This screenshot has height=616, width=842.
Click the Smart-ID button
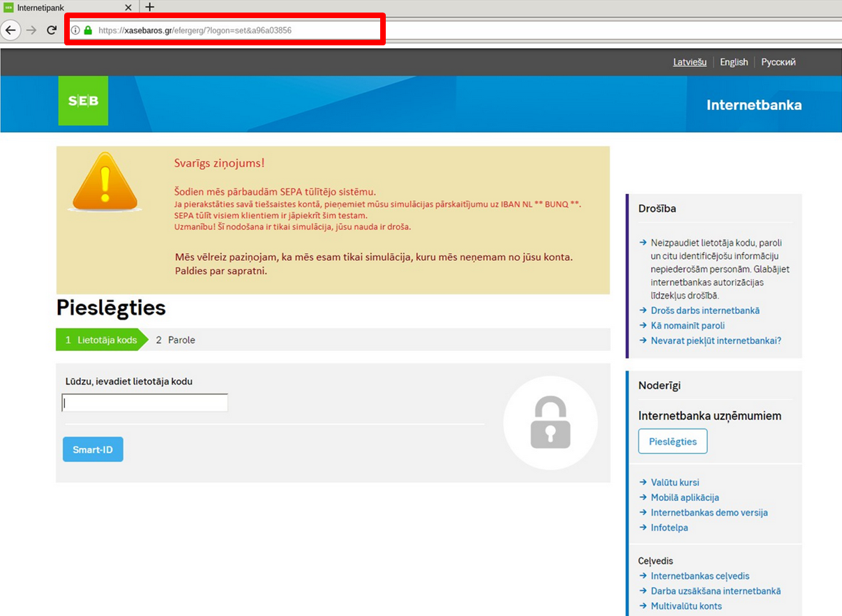[x=93, y=449]
